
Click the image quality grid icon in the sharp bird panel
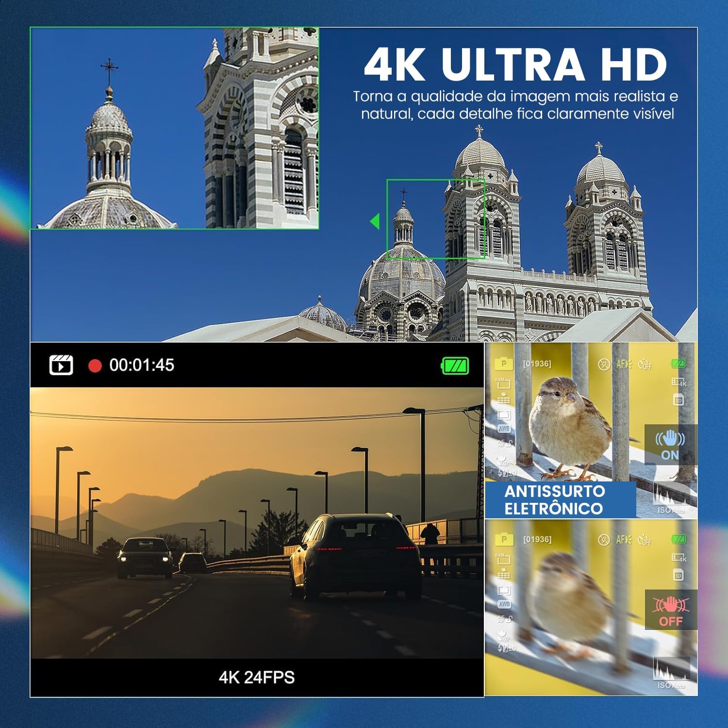503,398
